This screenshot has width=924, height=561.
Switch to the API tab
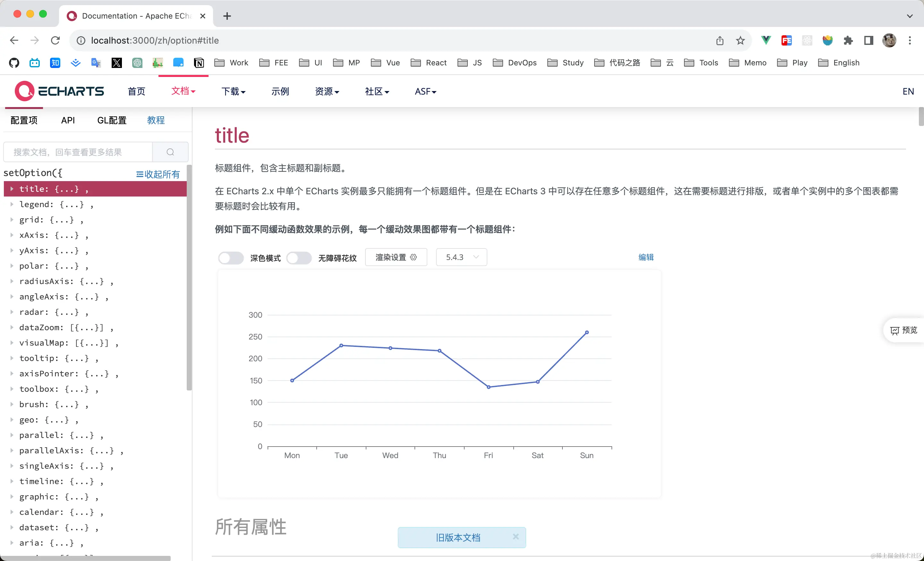pyautogui.click(x=68, y=120)
